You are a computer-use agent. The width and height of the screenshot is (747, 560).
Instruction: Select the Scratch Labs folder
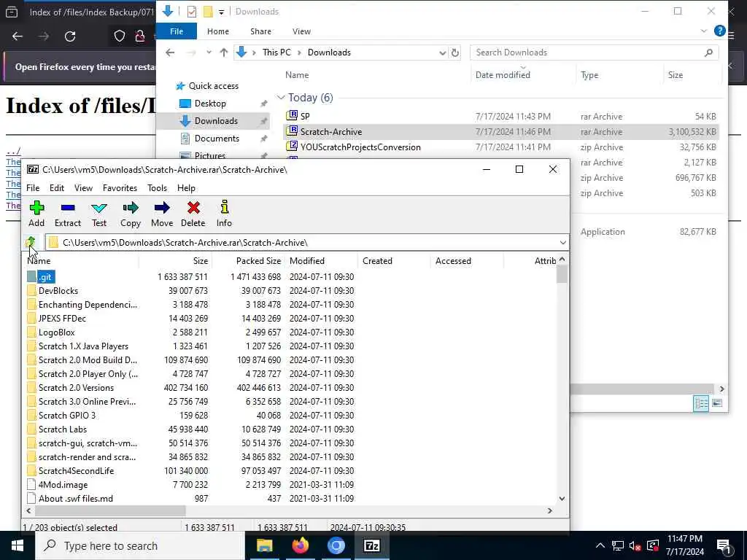click(63, 429)
